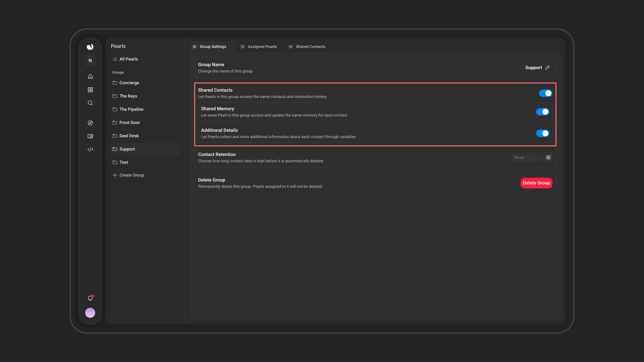Click the contact icon on Shared Contacts tab

coord(291,47)
